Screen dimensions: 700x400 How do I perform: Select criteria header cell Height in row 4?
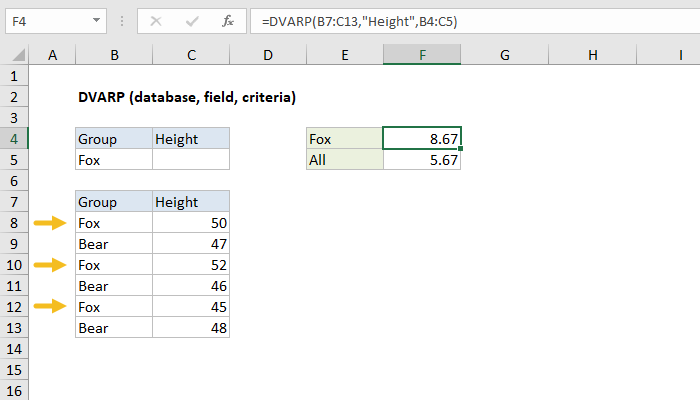191,139
